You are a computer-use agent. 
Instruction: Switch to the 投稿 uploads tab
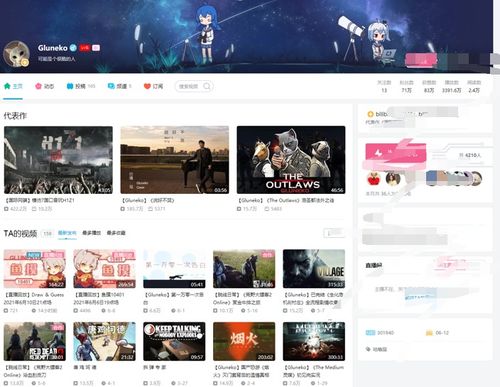tap(81, 86)
